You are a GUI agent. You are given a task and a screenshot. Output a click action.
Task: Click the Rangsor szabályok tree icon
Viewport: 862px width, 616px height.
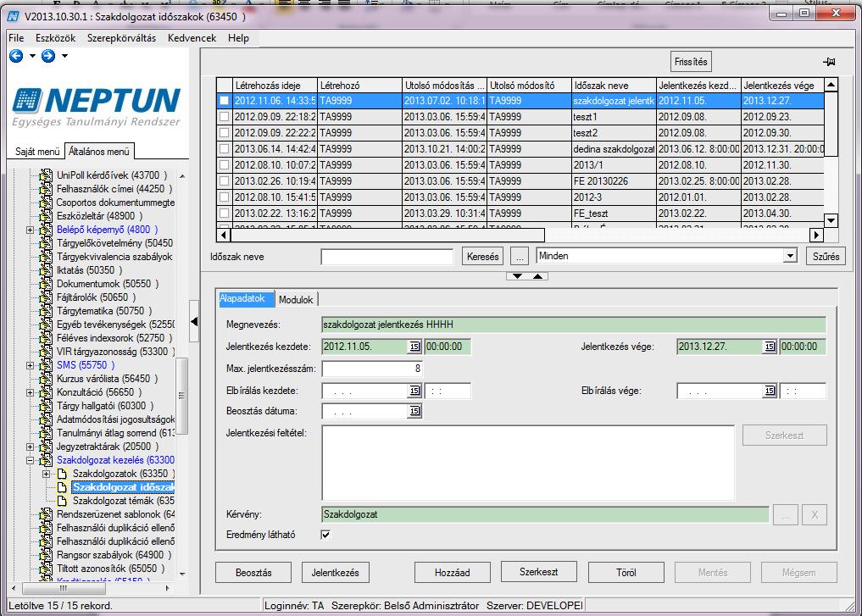coord(46,555)
